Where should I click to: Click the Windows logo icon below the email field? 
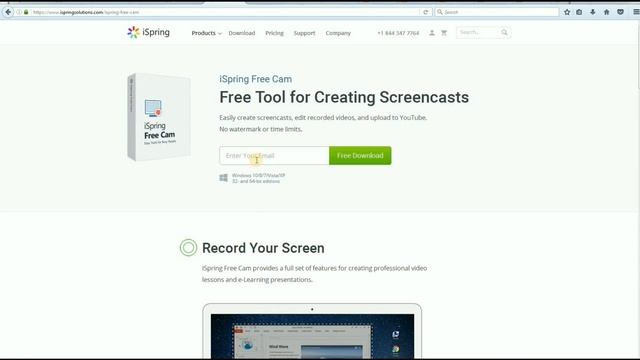pos(223,178)
